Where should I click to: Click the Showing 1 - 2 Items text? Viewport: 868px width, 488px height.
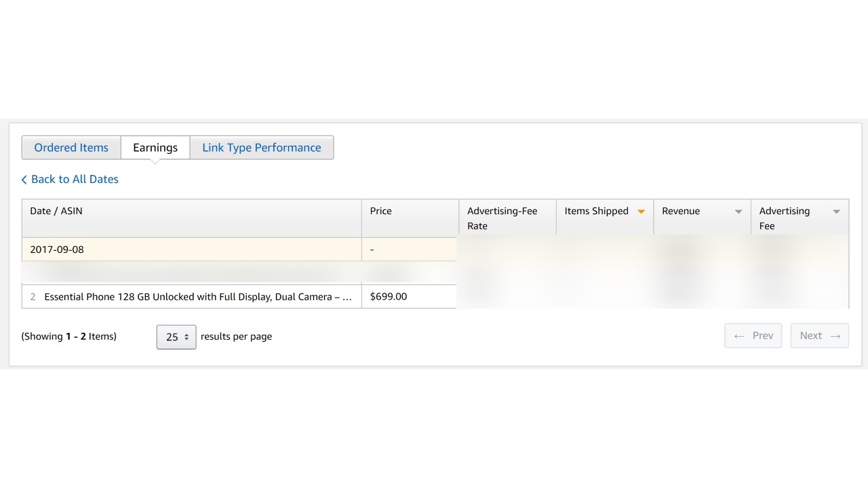point(69,336)
